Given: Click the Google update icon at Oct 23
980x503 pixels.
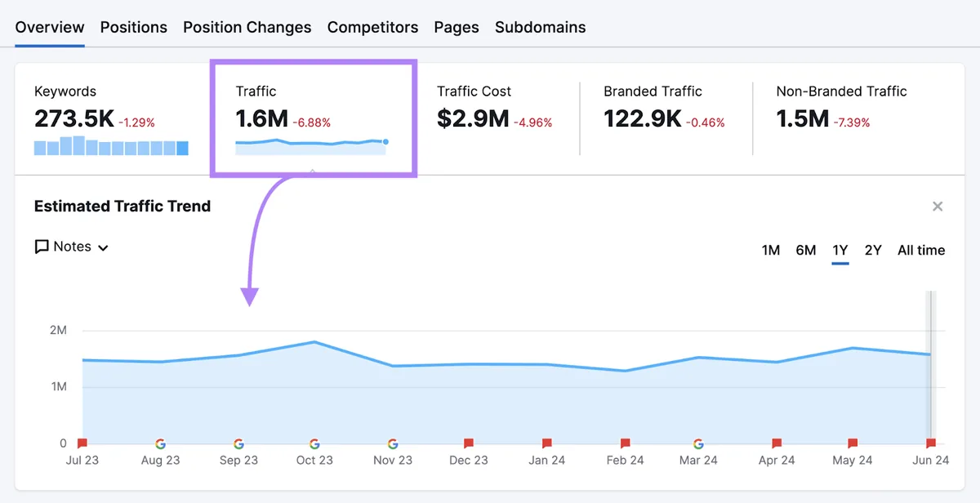Looking at the screenshot, I should (314, 443).
